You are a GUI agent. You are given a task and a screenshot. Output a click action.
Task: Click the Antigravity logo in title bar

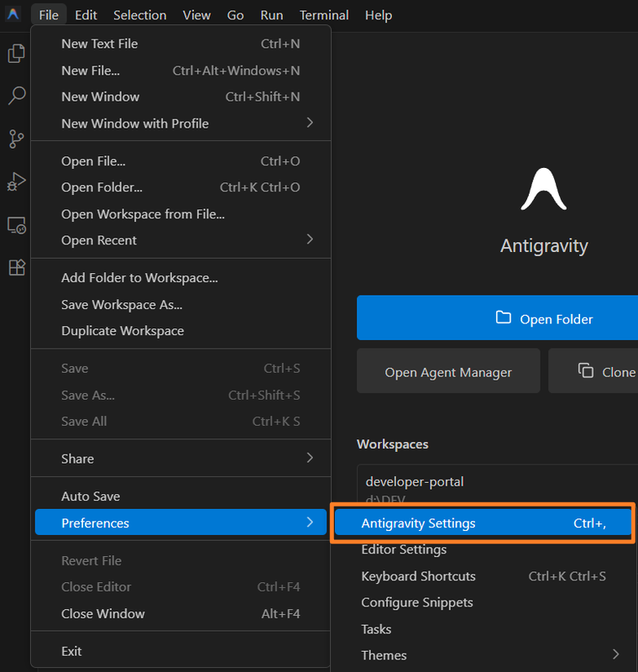(x=13, y=14)
